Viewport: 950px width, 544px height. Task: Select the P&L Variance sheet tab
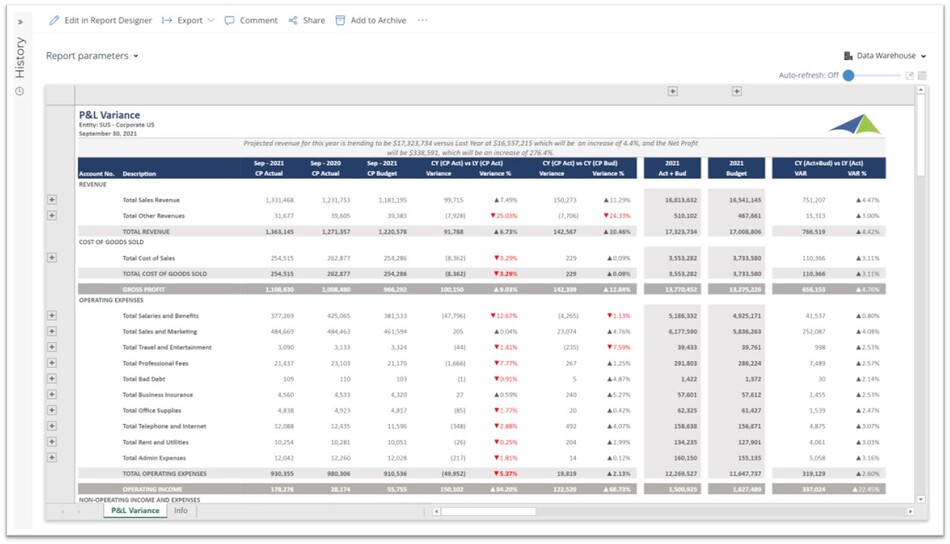pos(135,511)
